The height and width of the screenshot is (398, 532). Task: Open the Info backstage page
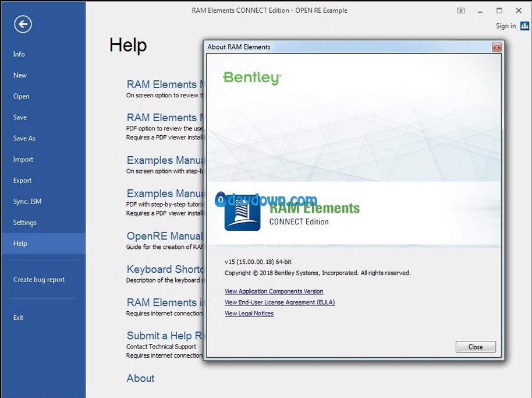click(19, 54)
